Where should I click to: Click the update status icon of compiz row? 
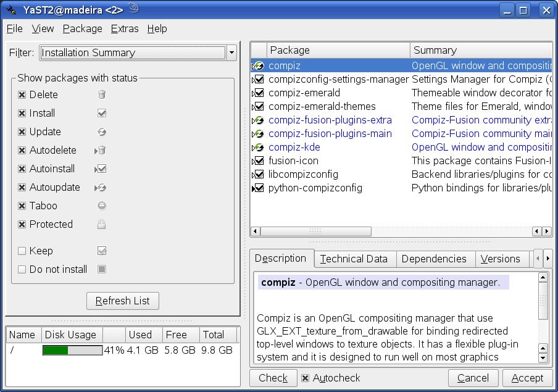258,66
